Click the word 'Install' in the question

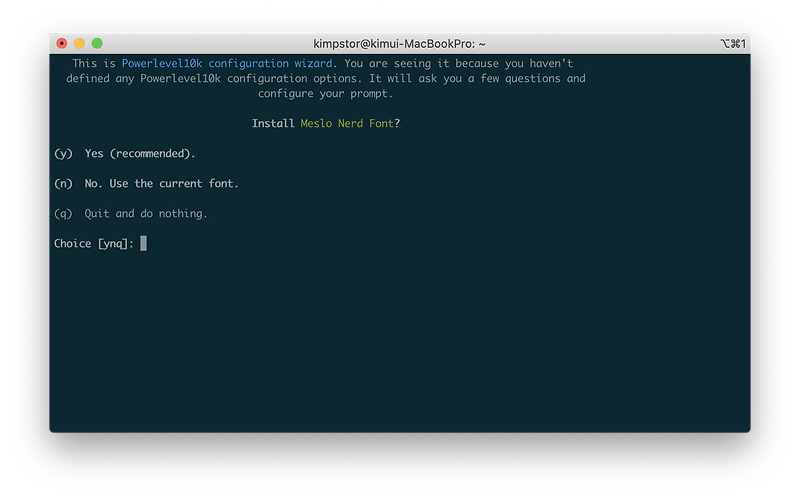click(273, 123)
